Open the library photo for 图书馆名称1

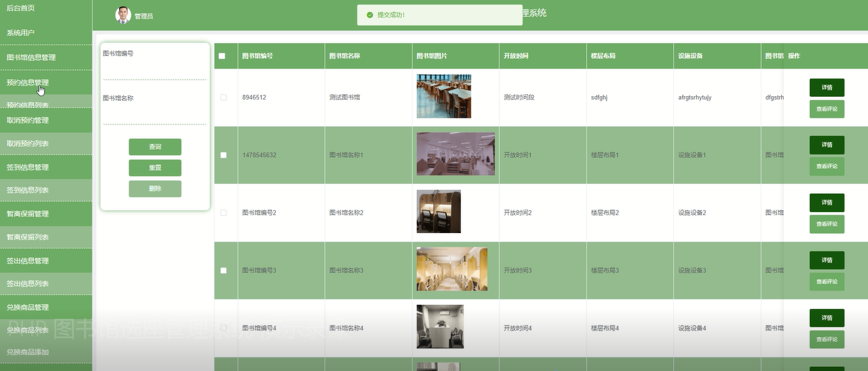point(456,154)
